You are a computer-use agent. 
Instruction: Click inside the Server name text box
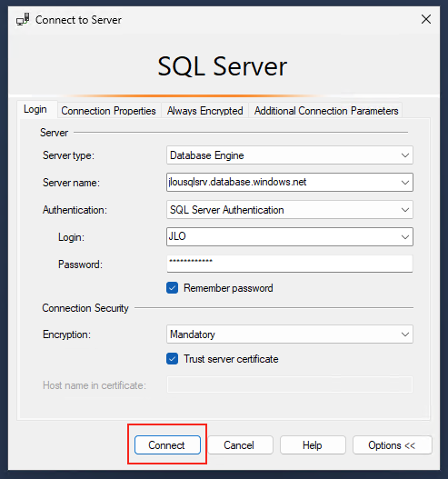[x=283, y=183]
